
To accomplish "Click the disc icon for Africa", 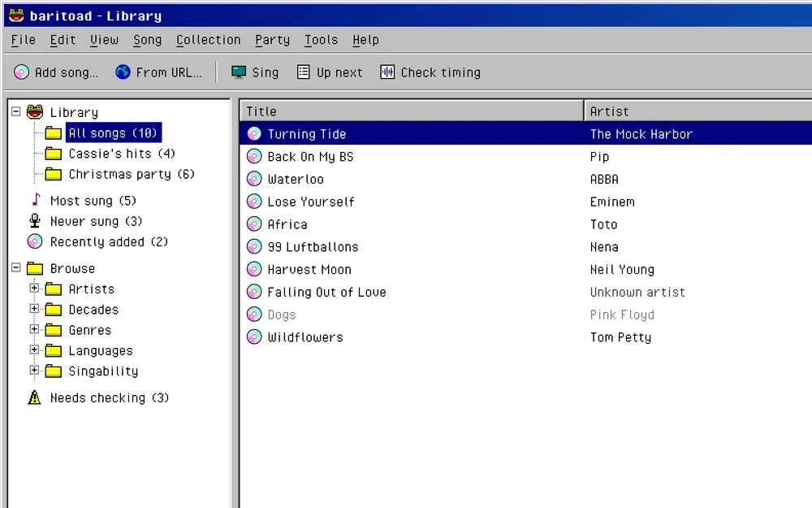I will [x=254, y=224].
